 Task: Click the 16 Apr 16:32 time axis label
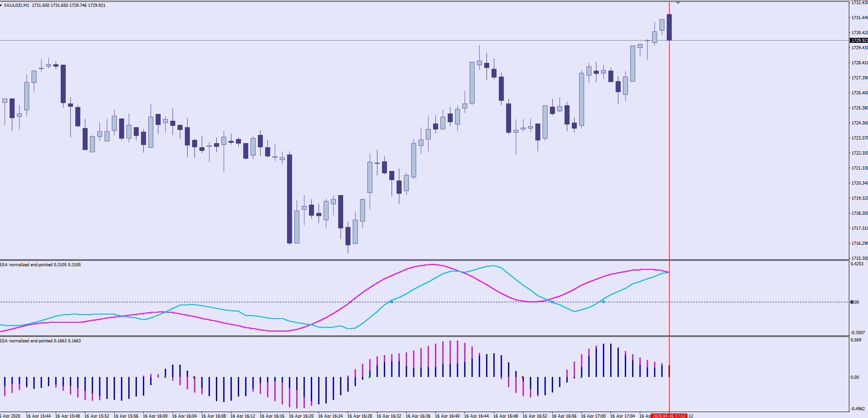coord(389,416)
